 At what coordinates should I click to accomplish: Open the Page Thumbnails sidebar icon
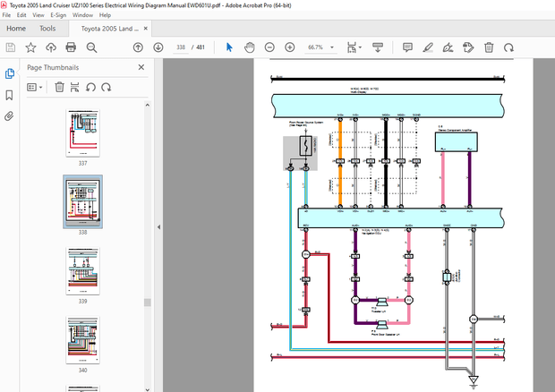10,73
